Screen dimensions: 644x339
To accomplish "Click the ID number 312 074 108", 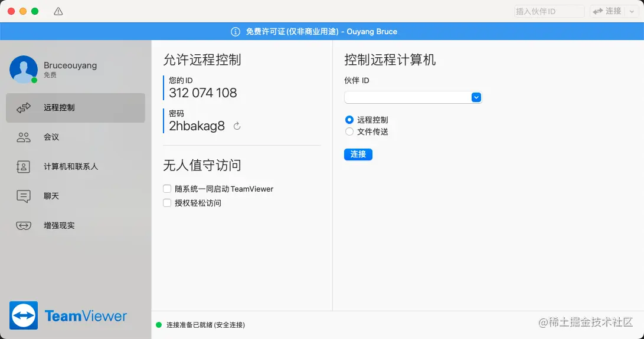I will [203, 93].
